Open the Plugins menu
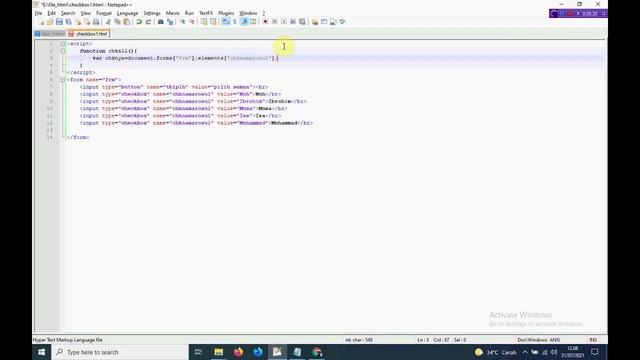The height and width of the screenshot is (360, 640). 226,13
